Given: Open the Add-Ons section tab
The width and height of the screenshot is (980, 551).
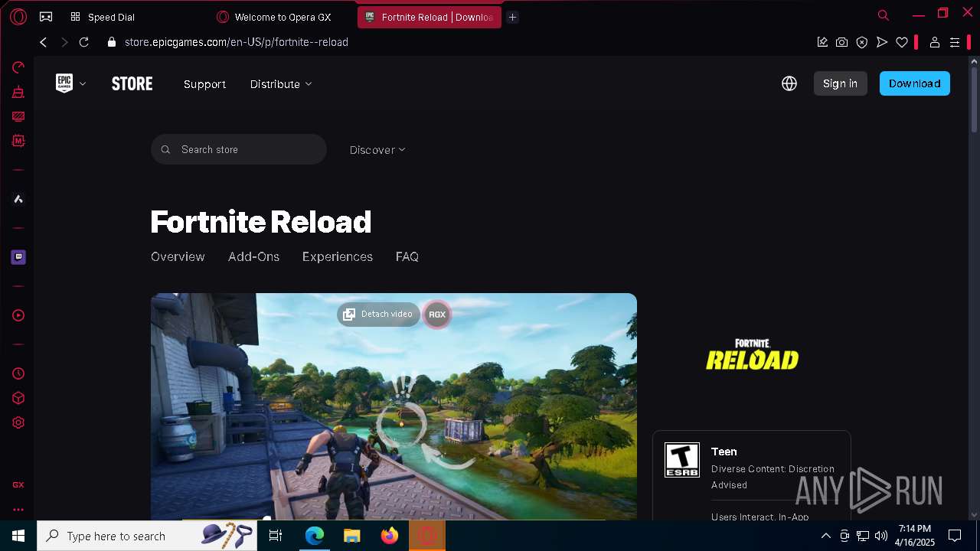Looking at the screenshot, I should [x=253, y=257].
